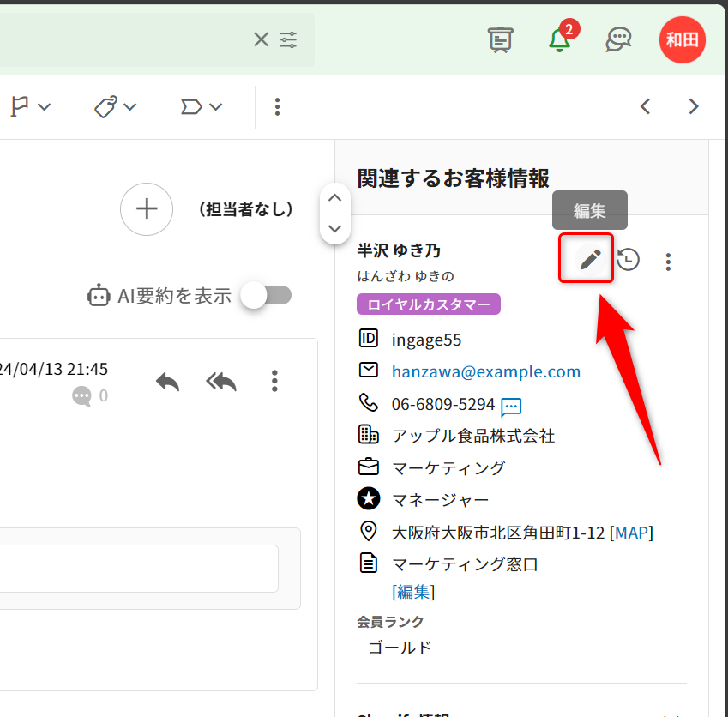Clear the search box with X icon

point(261,39)
